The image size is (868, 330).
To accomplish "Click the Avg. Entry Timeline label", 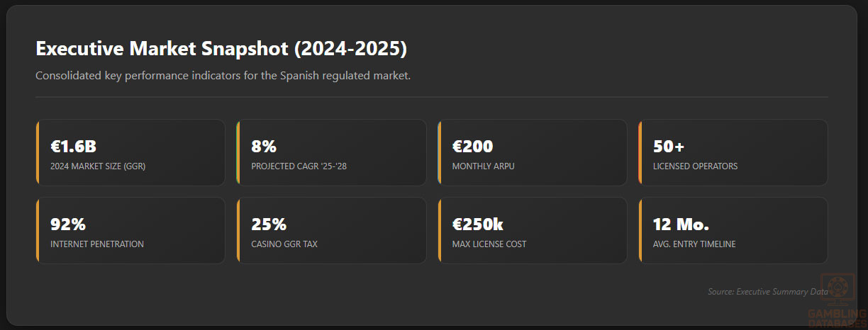I will (x=694, y=244).
